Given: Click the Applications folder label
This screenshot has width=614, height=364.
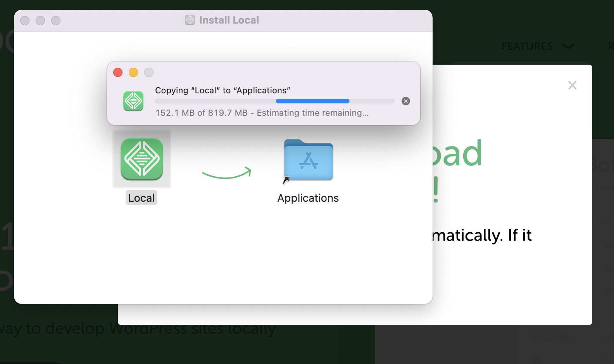Looking at the screenshot, I should click(308, 198).
